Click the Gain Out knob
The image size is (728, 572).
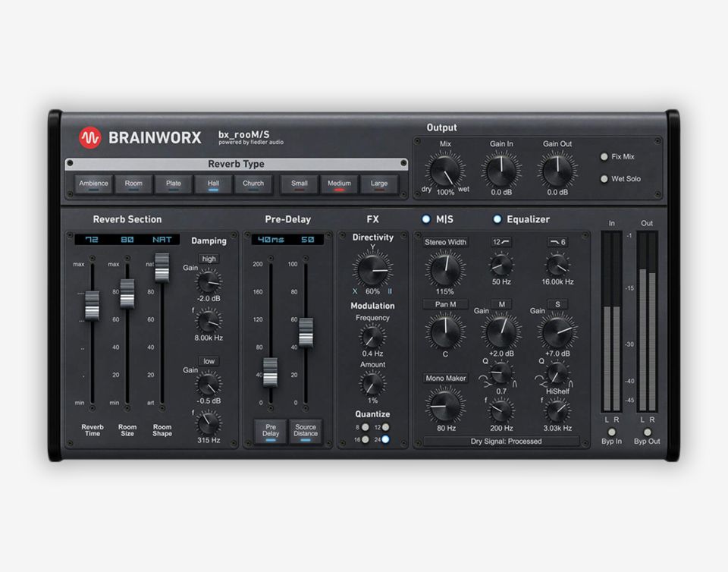(x=557, y=171)
